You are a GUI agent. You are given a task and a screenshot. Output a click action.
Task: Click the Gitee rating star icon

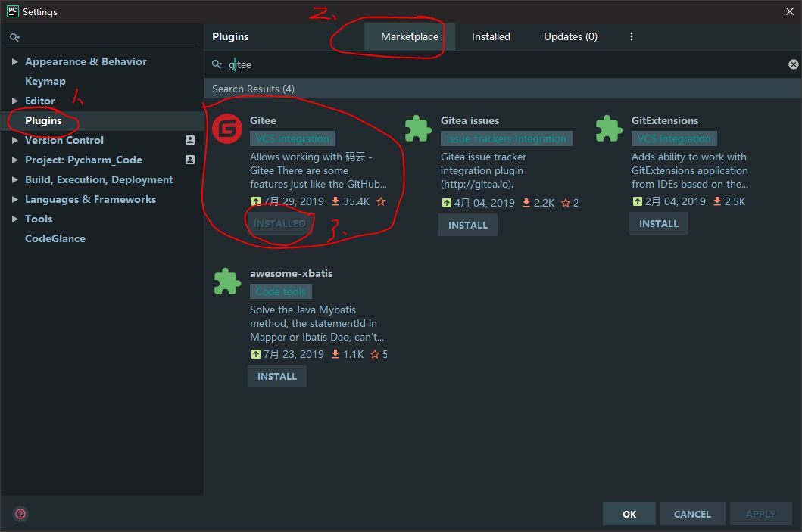click(x=381, y=201)
